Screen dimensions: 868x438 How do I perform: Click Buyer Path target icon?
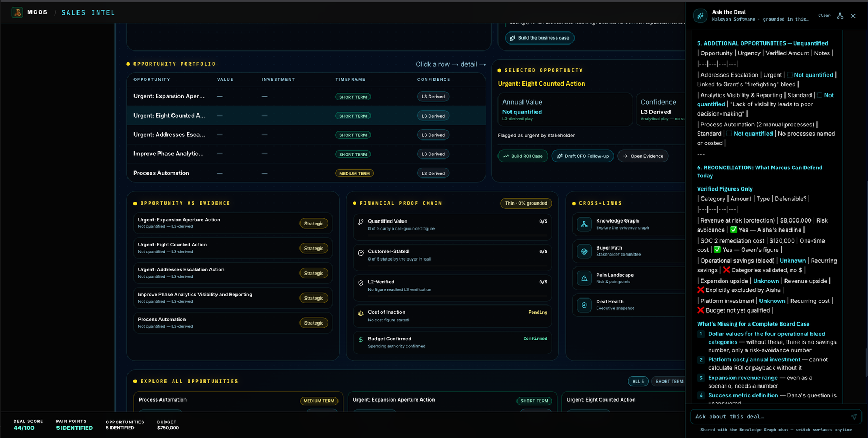coord(584,251)
